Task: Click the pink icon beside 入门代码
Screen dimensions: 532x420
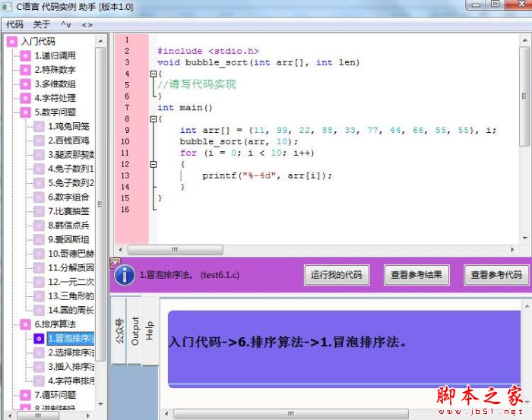Action: pyautogui.click(x=12, y=42)
